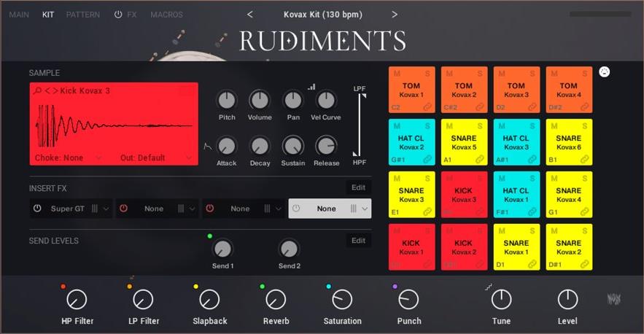Mute the TOM Kovax 1 pad

[396, 74]
